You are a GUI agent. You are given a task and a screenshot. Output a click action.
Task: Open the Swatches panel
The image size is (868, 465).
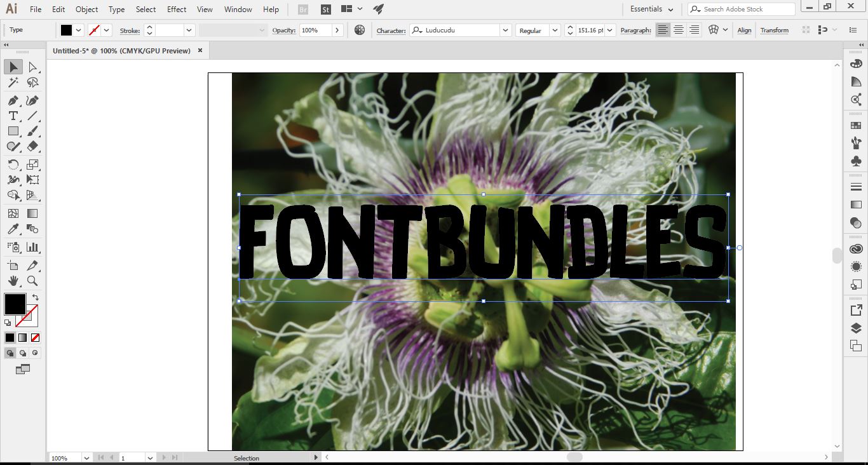coord(855,125)
